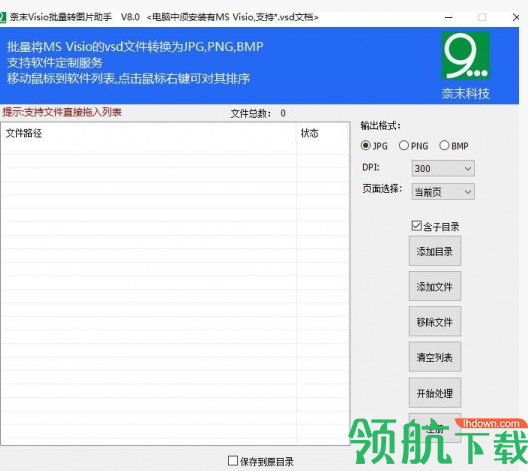The image size is (528, 471).
Task: Click the 文件路径 column header
Action: (148, 133)
